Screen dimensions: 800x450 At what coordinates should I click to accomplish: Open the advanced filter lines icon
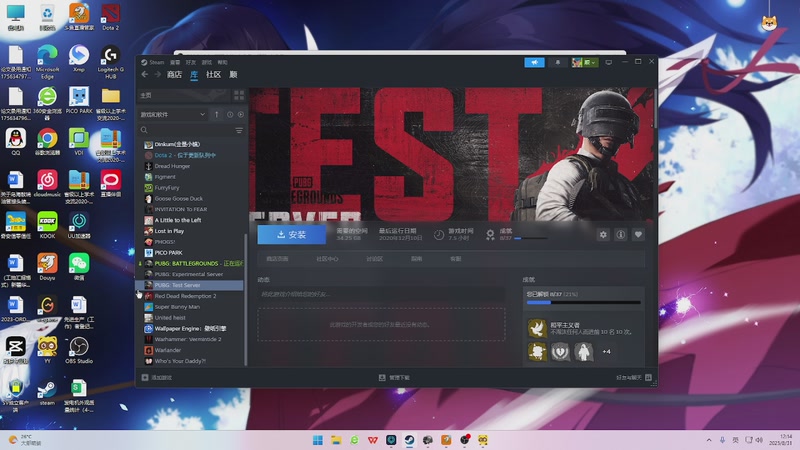click(239, 131)
